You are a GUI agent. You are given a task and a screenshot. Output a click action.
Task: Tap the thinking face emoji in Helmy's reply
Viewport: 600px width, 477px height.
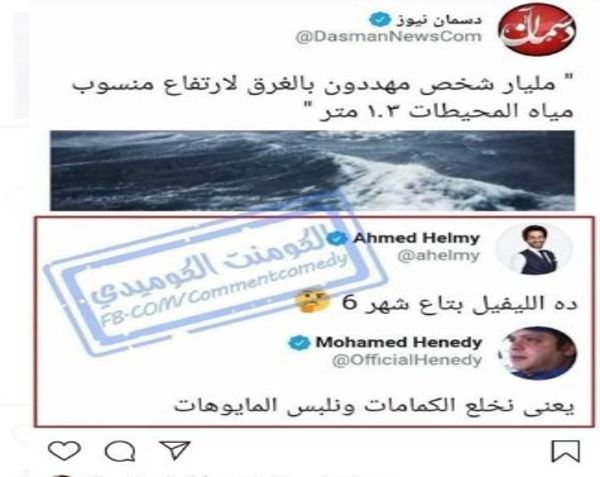(312, 300)
